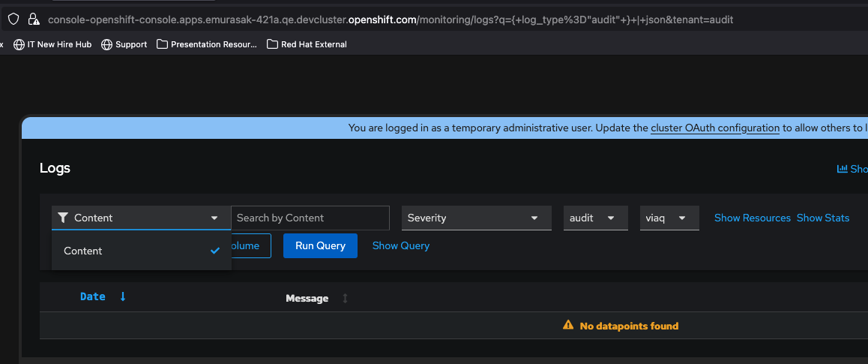The image size is (868, 364).
Task: Click the tracking protection shield icon
Action: click(13, 20)
